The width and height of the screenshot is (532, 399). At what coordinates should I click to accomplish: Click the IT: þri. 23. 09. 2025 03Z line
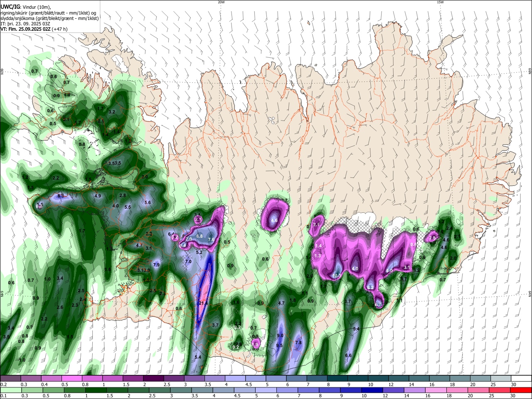25,24
